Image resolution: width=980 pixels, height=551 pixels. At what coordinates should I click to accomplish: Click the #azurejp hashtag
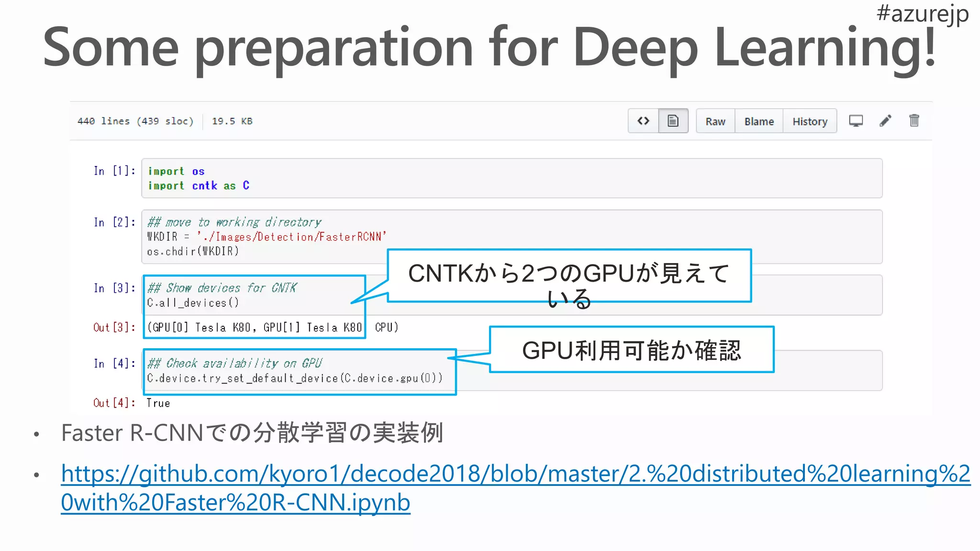click(x=923, y=13)
